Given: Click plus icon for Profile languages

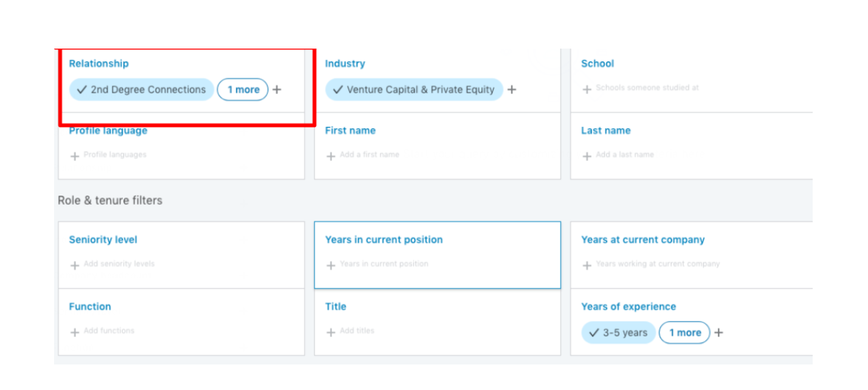Looking at the screenshot, I should point(75,156).
